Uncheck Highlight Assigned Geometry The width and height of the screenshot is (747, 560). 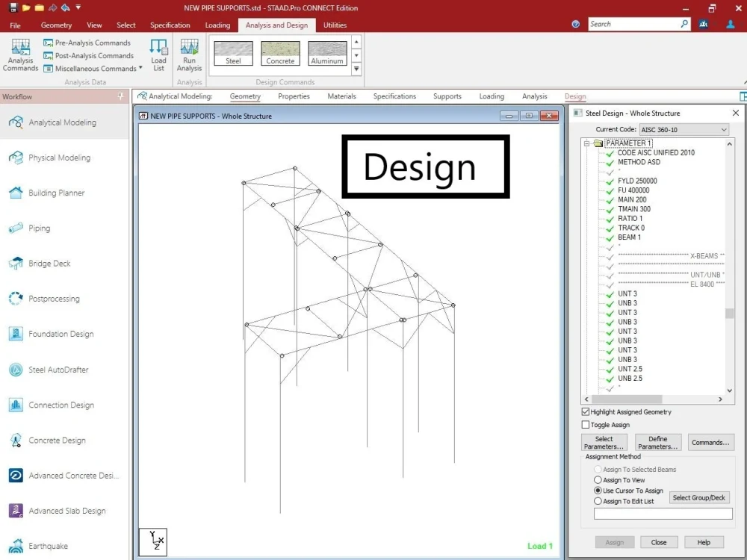[586, 411]
